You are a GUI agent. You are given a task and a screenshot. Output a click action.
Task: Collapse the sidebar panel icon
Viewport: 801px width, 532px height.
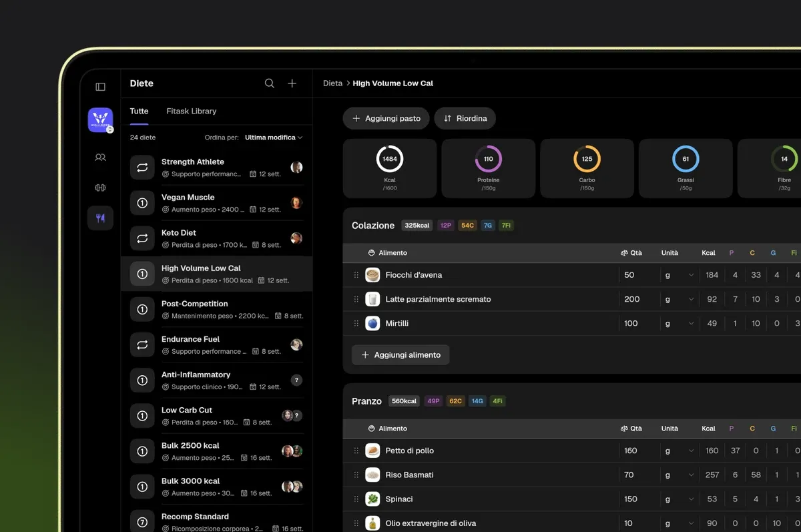(x=100, y=87)
